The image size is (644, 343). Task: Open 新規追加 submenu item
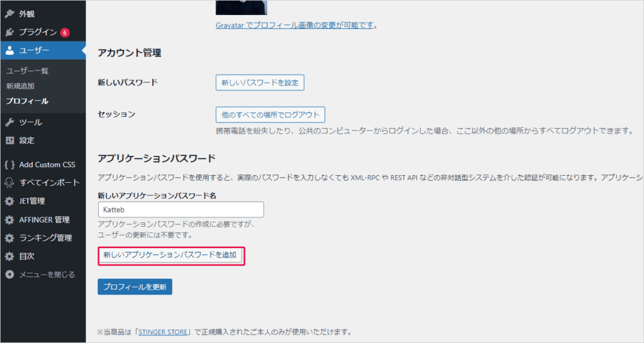point(20,85)
